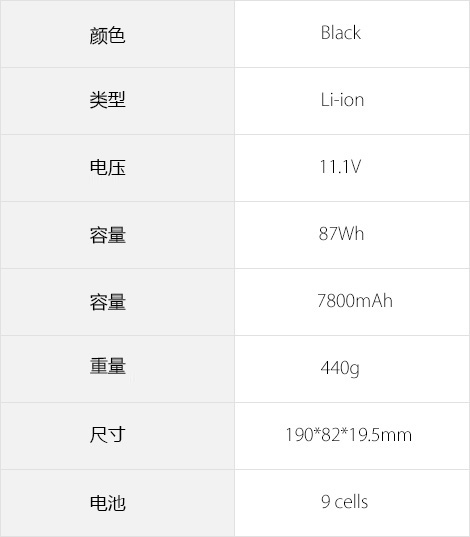Select the 440g weight value

352,369
